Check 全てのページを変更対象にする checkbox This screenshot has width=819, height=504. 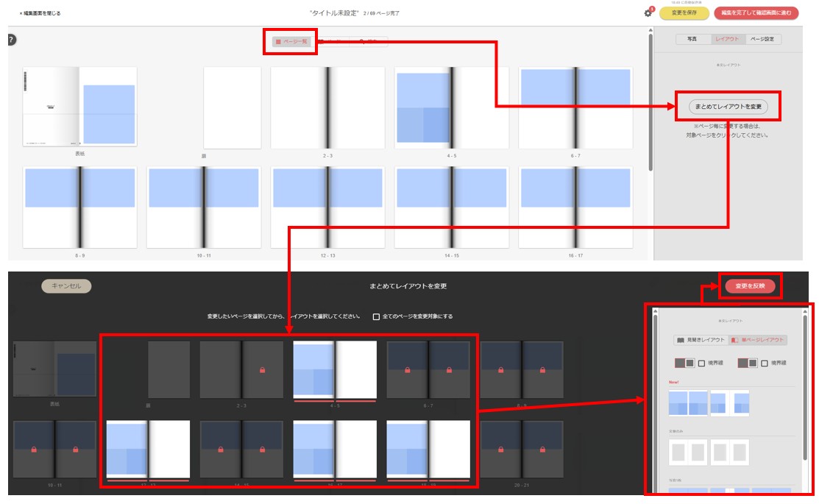coord(376,316)
